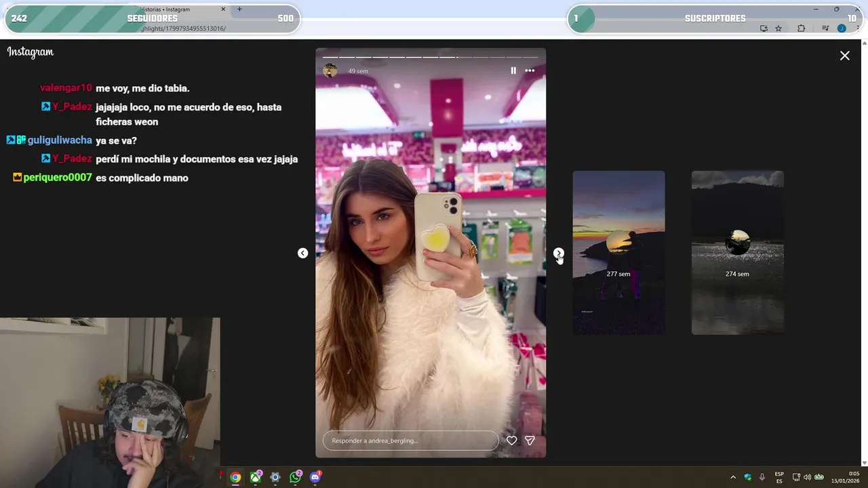Screen dimensions: 868x488
Task: Share the story with the paper-plane icon
Action: coord(530,441)
